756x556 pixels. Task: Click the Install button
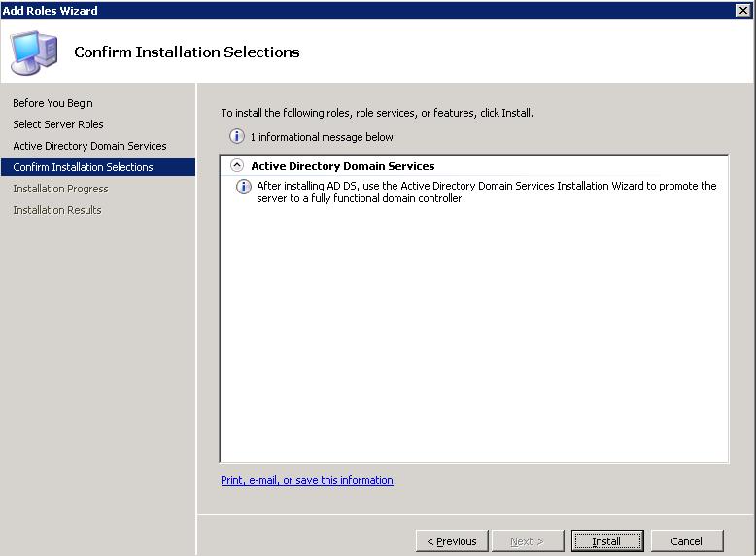pyautogui.click(x=607, y=541)
